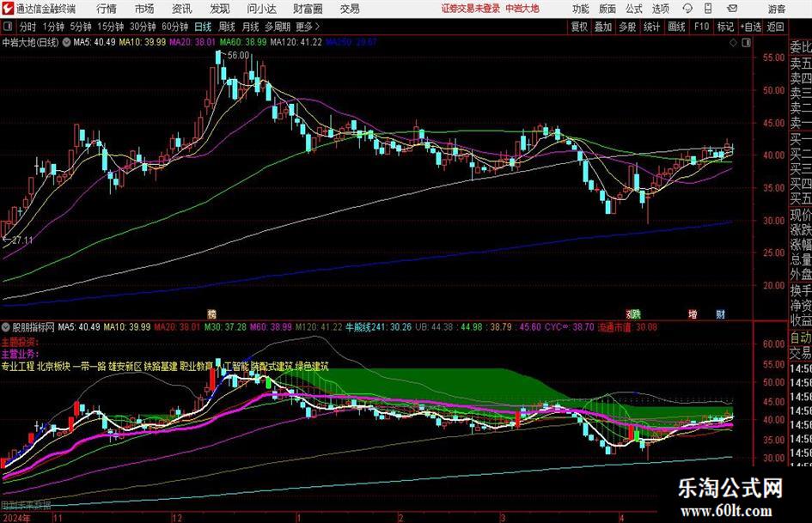Click the 统计 statistics button
Image resolution: width=812 pixels, height=523 pixels.
click(651, 27)
